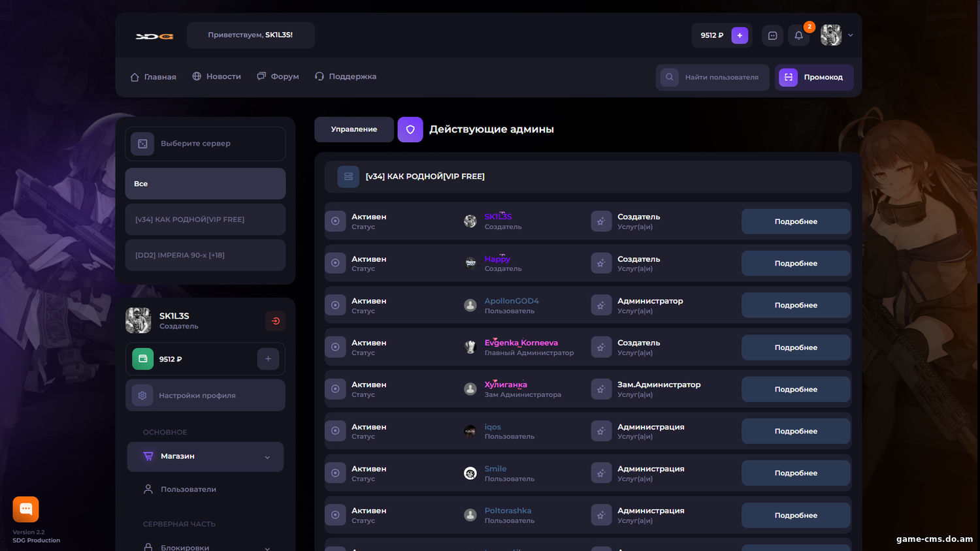Open the Evgenka_Korneeva profile link
The image size is (980, 551).
coord(521,343)
